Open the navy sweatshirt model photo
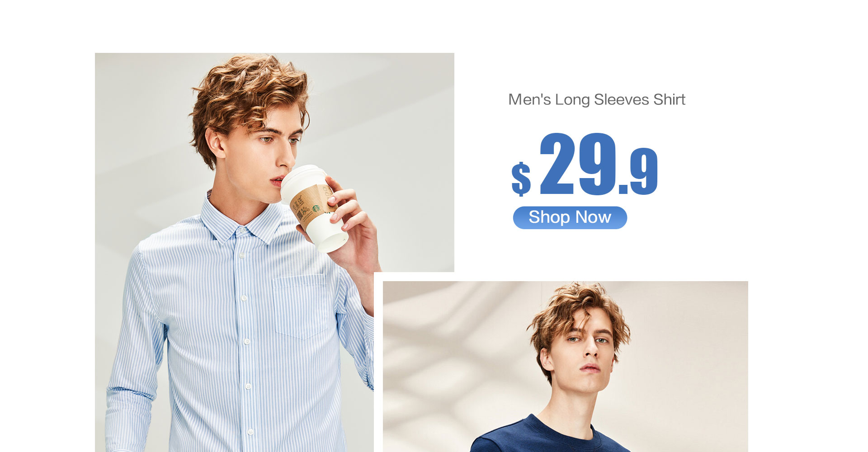868x452 pixels. [565, 367]
